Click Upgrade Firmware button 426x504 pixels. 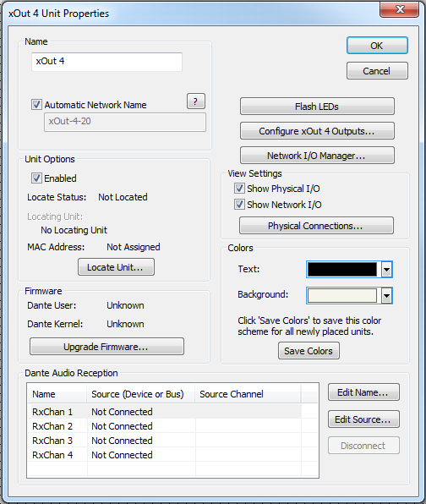tap(106, 347)
